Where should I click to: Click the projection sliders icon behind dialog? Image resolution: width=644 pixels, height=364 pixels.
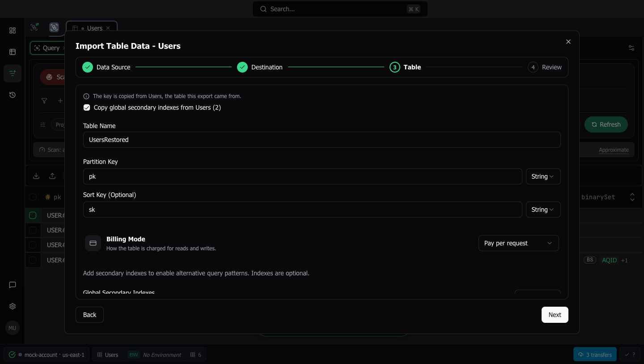click(x=43, y=124)
